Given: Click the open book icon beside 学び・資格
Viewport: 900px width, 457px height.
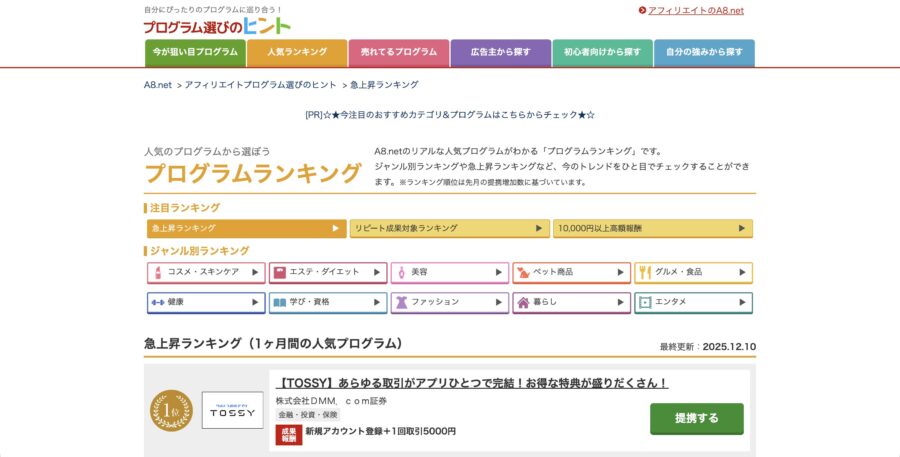Looking at the screenshot, I should (280, 303).
